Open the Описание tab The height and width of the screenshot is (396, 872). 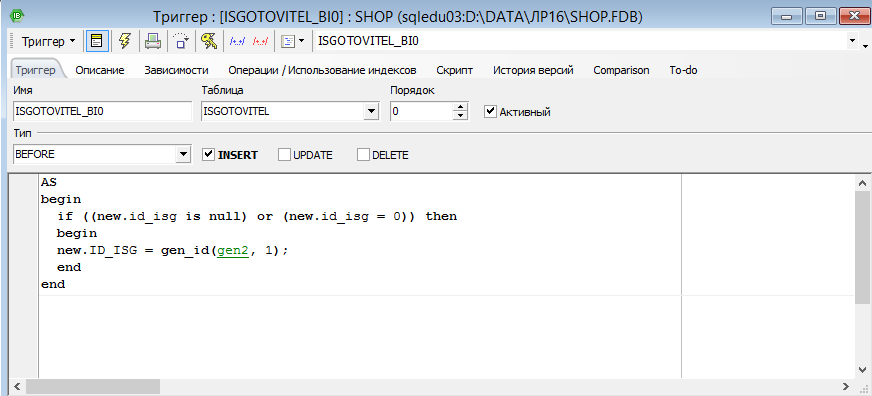point(100,70)
